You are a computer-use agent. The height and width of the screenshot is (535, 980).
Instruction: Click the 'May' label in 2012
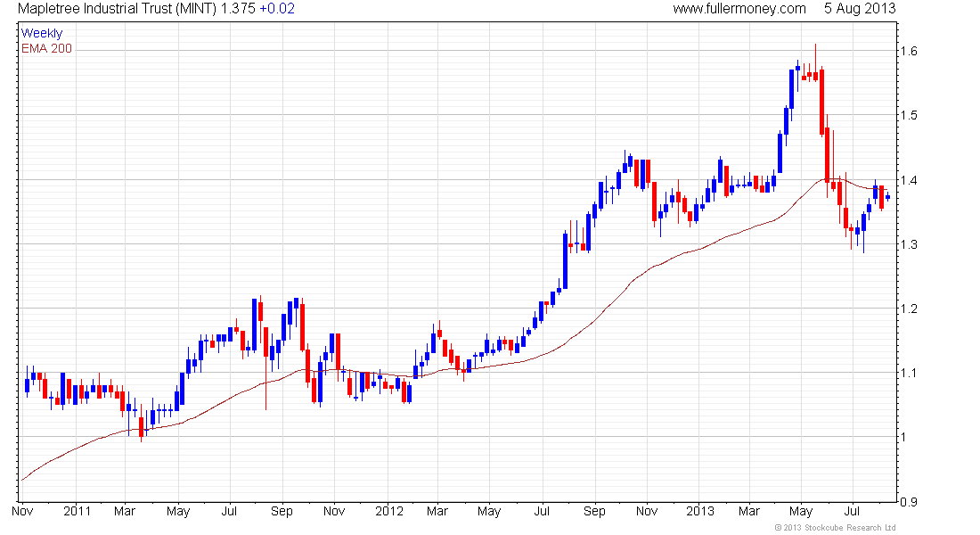[x=489, y=511]
